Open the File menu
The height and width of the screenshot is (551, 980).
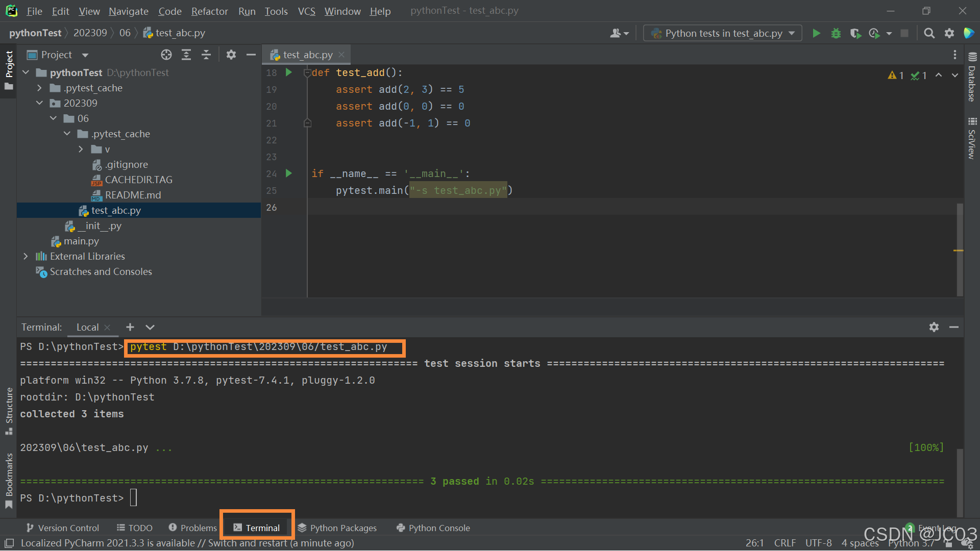click(34, 11)
